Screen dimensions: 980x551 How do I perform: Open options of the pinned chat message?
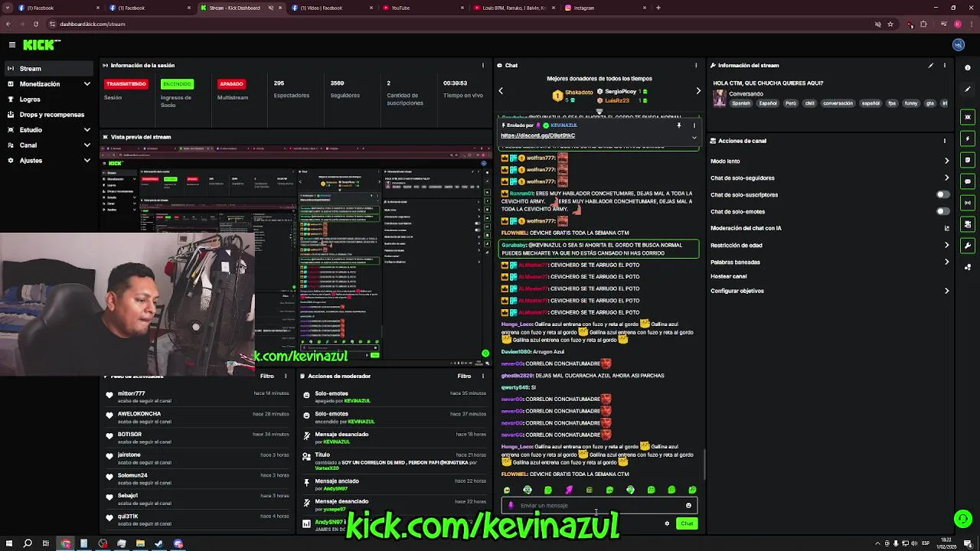(x=694, y=126)
